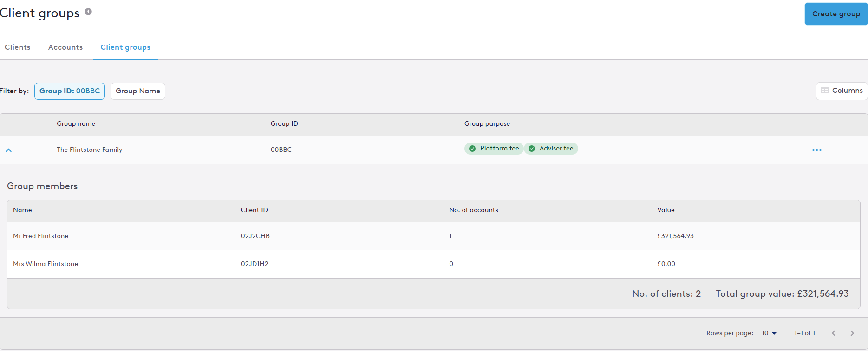Viewport: 868px width, 351px height.
Task: Open the three-dot menu for The Flintstone Family
Action: pos(817,150)
